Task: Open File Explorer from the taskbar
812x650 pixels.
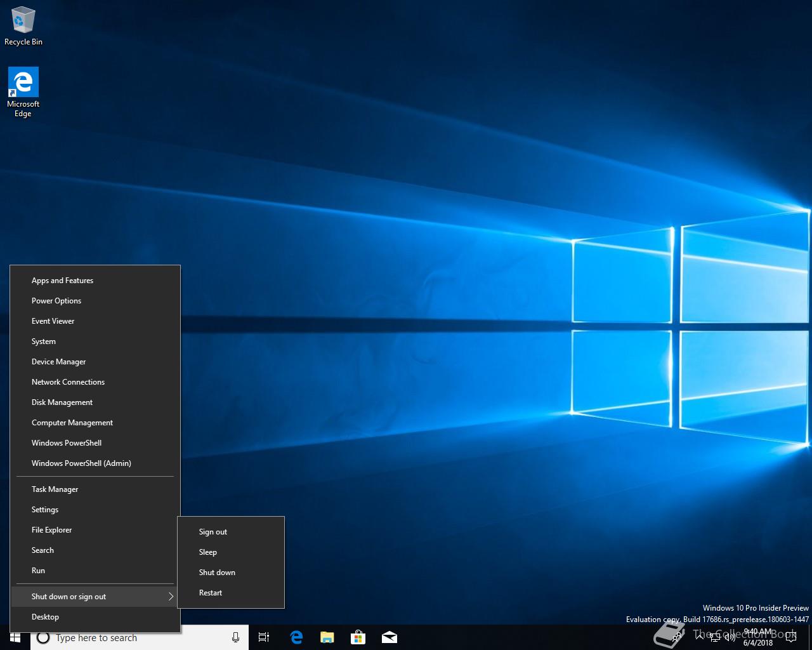Action: 327,637
